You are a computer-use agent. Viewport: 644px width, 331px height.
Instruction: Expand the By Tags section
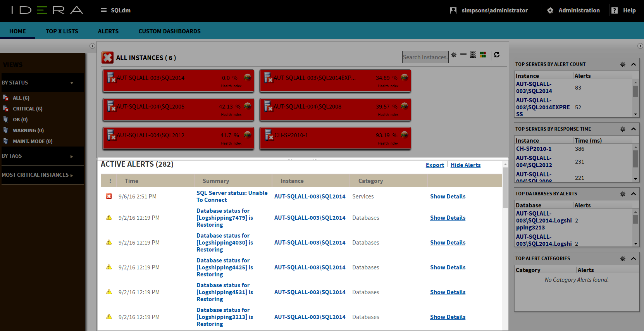click(x=72, y=157)
